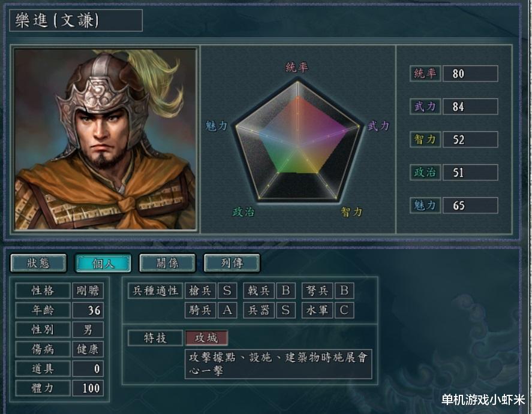
Task: Open the 關係 tab
Action: pyautogui.click(x=167, y=263)
